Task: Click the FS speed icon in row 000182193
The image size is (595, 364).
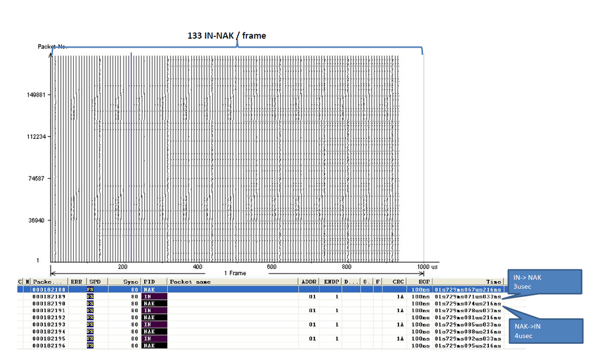Action: [x=90, y=325]
